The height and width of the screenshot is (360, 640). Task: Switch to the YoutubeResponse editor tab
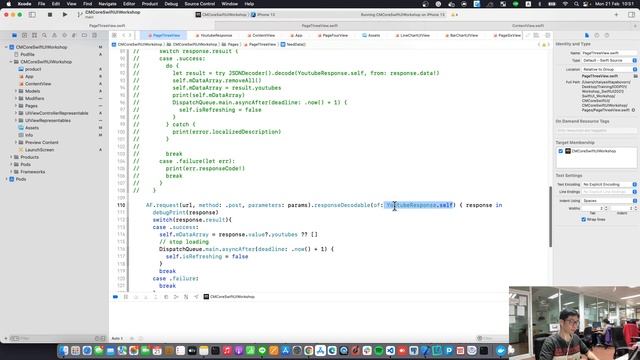214,36
